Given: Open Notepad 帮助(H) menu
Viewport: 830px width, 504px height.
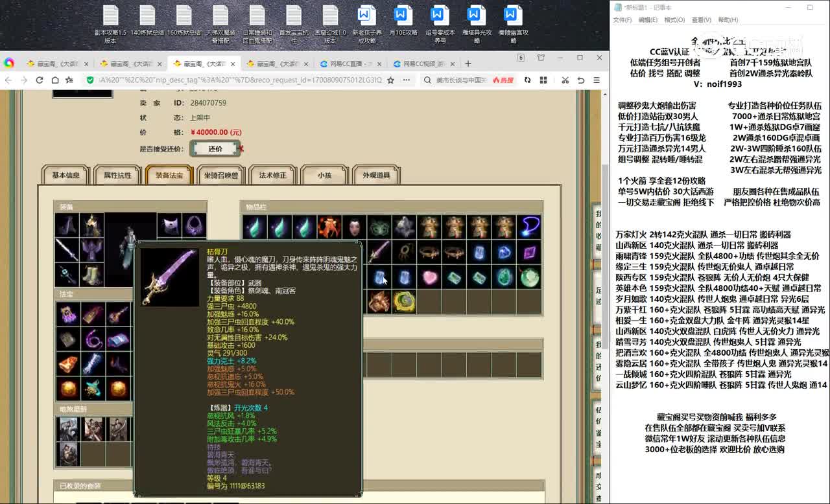Looking at the screenshot, I should [728, 20].
